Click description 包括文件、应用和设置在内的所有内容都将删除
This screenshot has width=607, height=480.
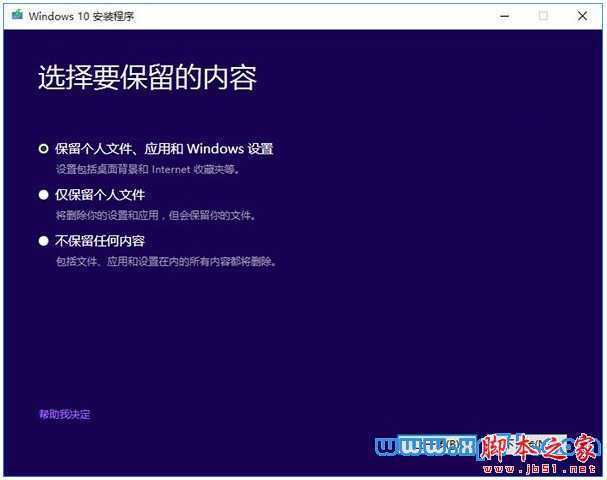(x=166, y=262)
